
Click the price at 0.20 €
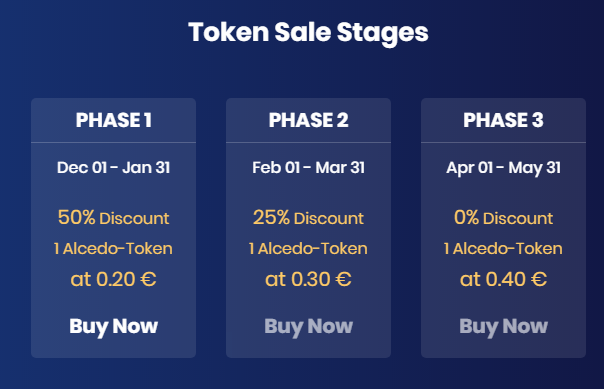[114, 279]
